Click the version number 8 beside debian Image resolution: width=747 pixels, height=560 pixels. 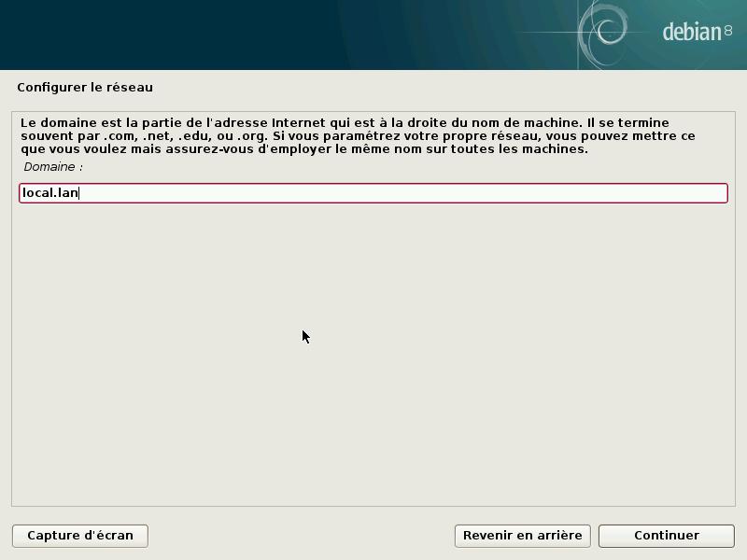click(728, 31)
